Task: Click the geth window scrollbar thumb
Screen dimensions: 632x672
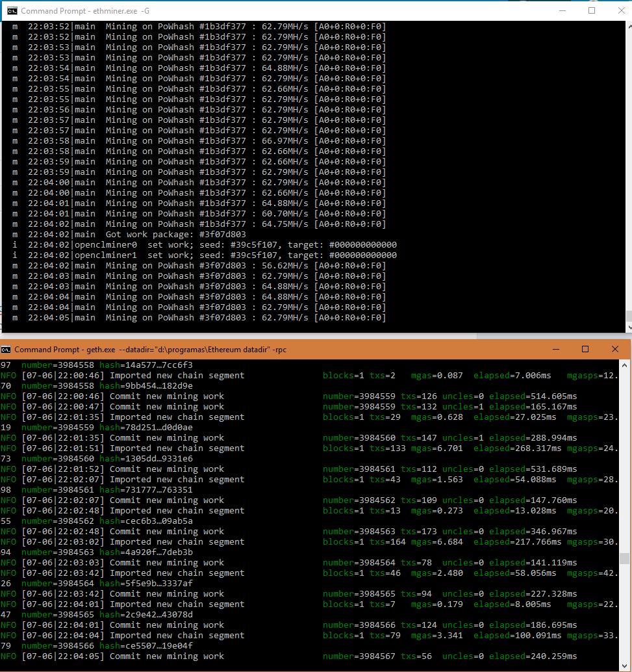Action: click(624, 558)
